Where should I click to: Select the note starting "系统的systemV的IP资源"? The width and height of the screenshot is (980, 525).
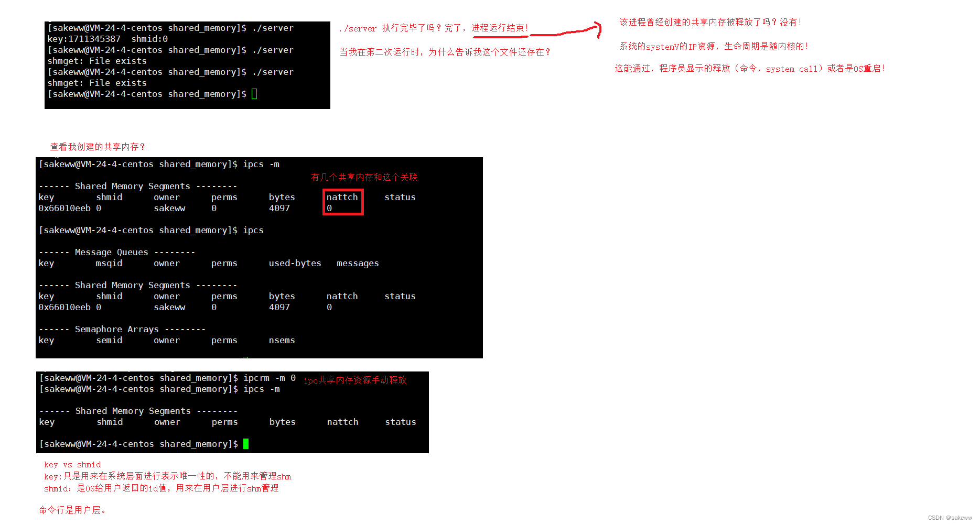(714, 46)
